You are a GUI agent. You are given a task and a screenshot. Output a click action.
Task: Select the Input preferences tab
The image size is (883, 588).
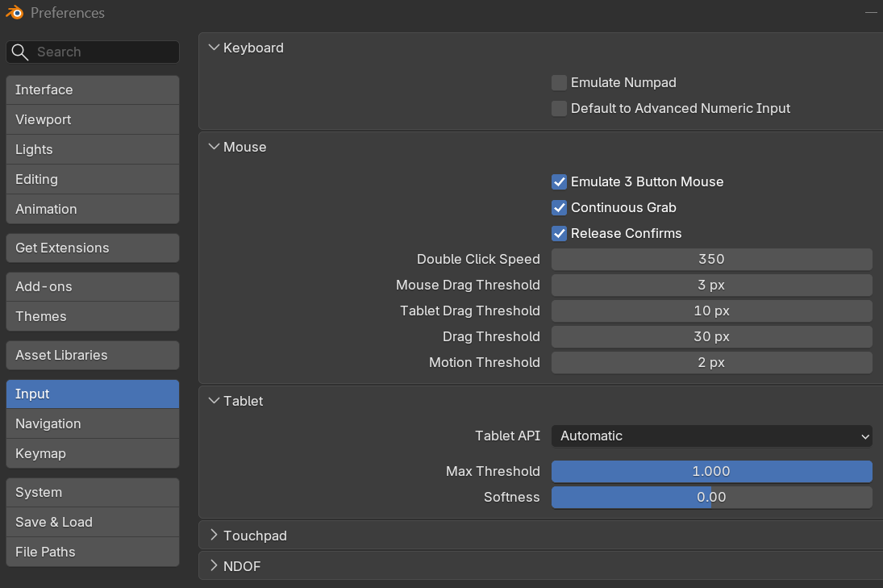(x=93, y=394)
